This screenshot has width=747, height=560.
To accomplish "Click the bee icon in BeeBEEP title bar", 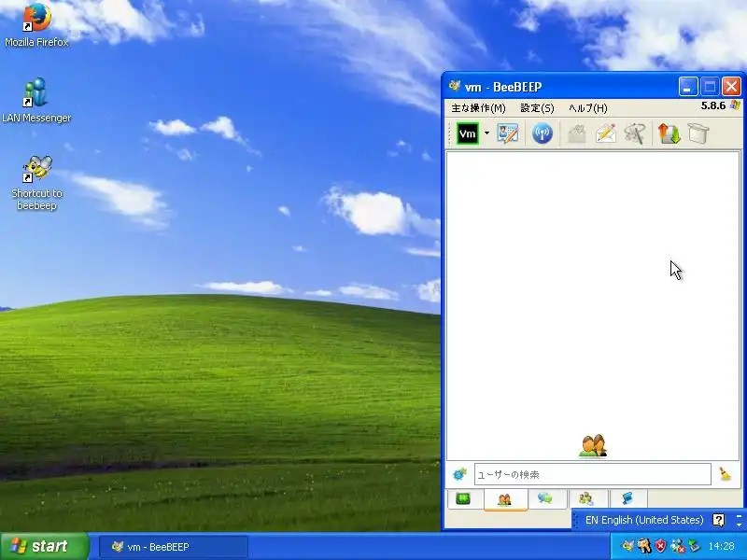I will point(455,86).
